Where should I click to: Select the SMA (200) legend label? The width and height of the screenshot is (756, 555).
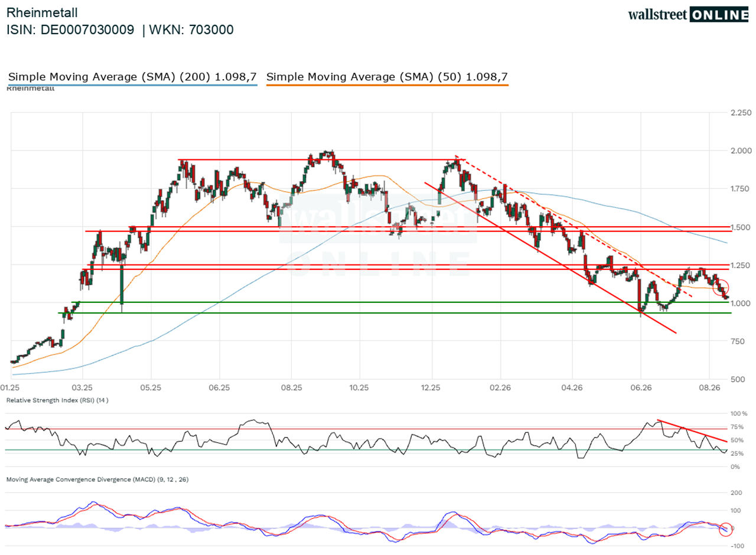(132, 77)
